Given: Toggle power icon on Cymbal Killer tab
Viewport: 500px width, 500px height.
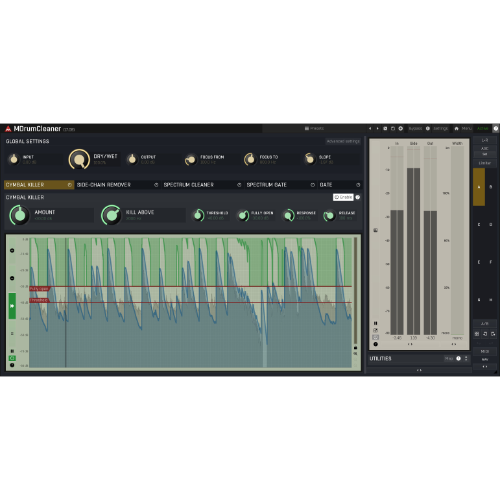Looking at the screenshot, I should (x=70, y=185).
